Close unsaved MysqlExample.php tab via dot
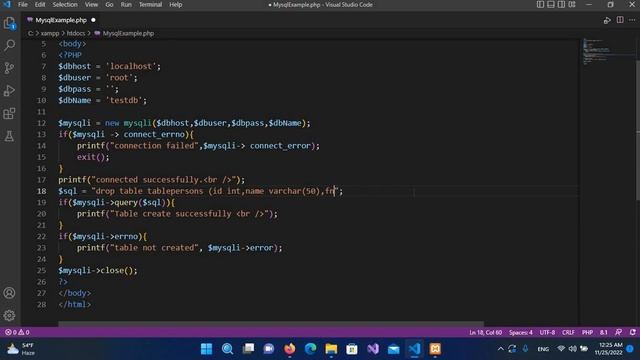640x360 pixels. (93, 20)
